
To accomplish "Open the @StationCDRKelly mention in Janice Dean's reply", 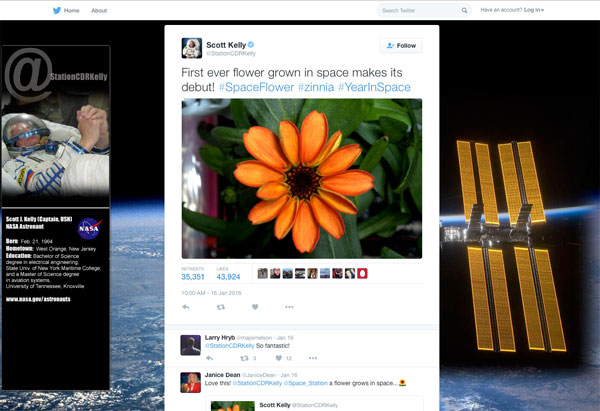I will click(257, 383).
